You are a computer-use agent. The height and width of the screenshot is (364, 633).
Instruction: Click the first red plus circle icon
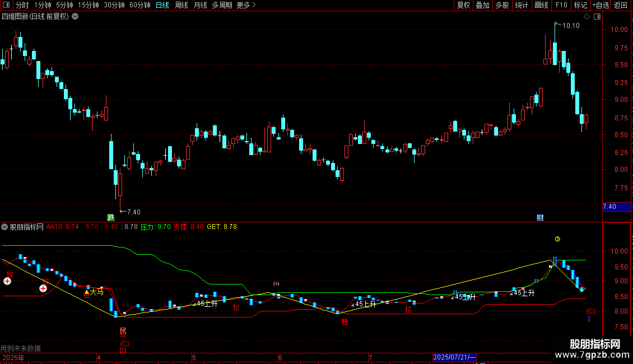(7, 281)
